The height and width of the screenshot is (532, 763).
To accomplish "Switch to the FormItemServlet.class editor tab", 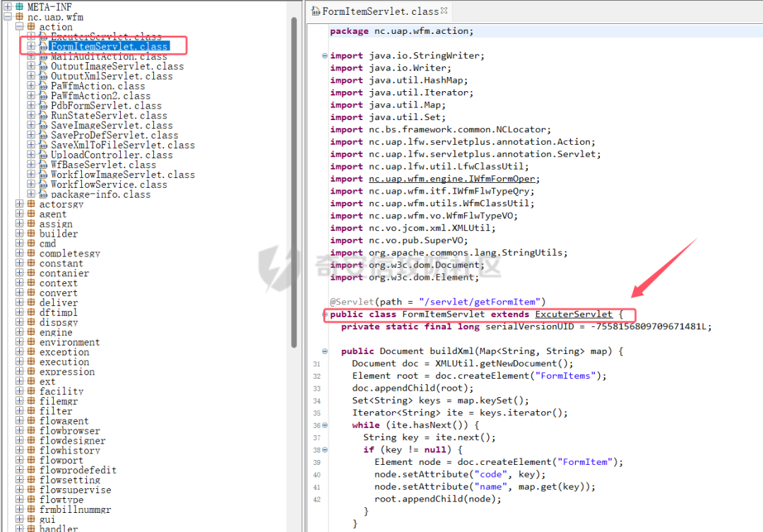I will point(380,11).
